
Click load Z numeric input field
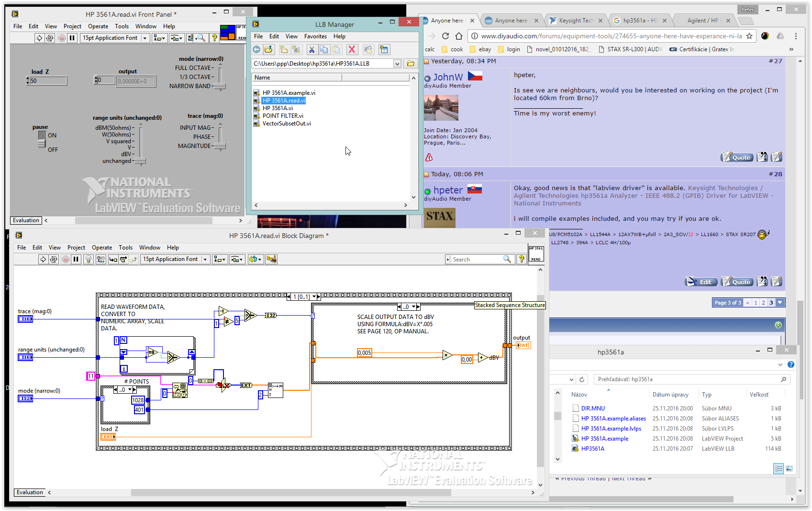48,81
